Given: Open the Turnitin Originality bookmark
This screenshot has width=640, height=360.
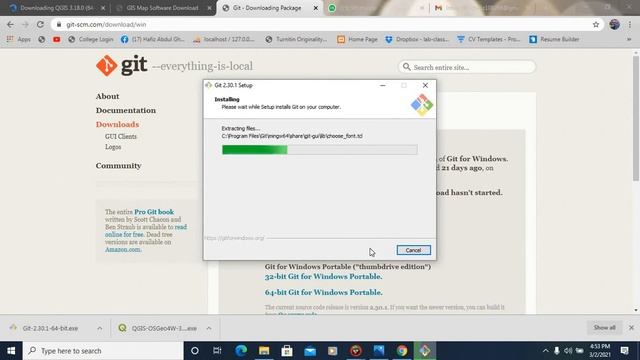Looking at the screenshot, I should (296, 40).
